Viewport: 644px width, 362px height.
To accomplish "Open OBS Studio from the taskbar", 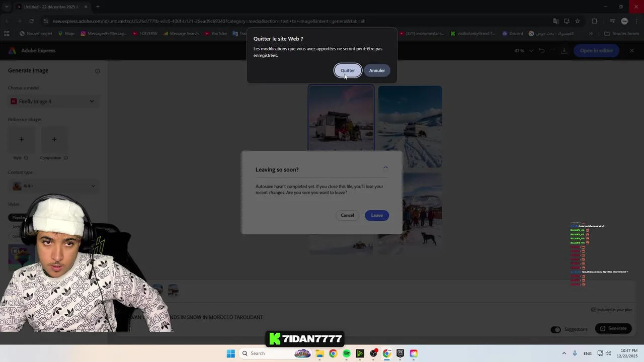I will click(373, 353).
